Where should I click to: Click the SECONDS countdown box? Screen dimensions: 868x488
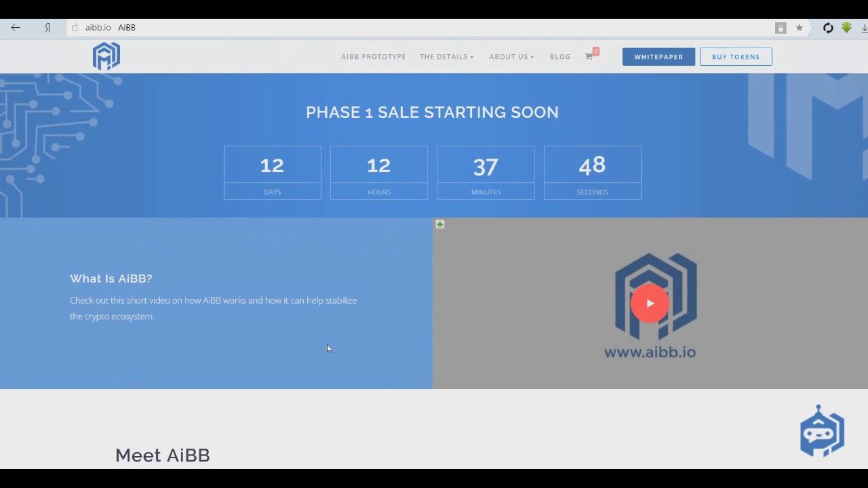click(x=593, y=173)
